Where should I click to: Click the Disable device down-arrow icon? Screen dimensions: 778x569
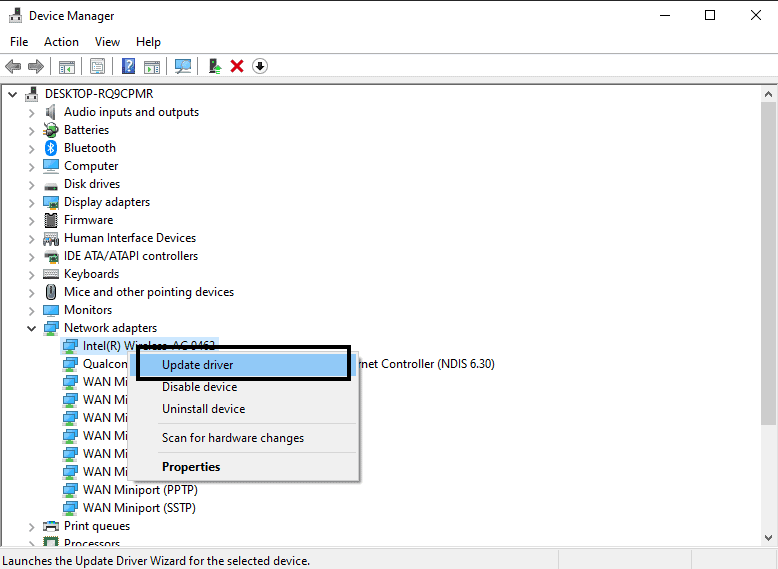[260, 66]
